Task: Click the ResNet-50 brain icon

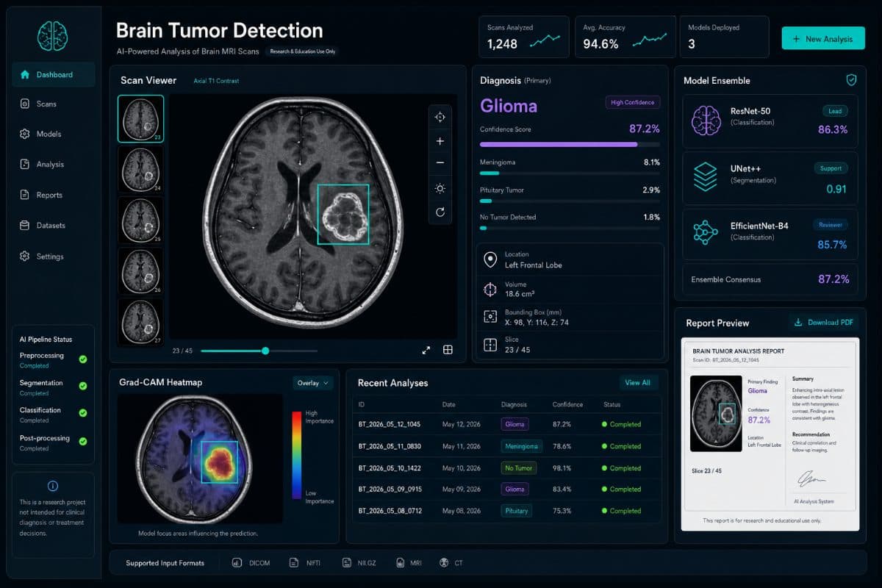Action: click(706, 121)
